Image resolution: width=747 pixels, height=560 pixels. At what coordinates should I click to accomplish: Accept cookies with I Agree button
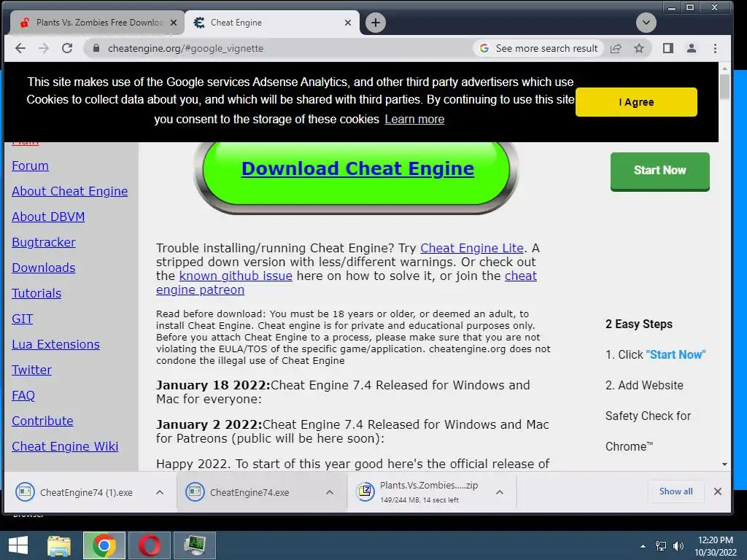(636, 102)
